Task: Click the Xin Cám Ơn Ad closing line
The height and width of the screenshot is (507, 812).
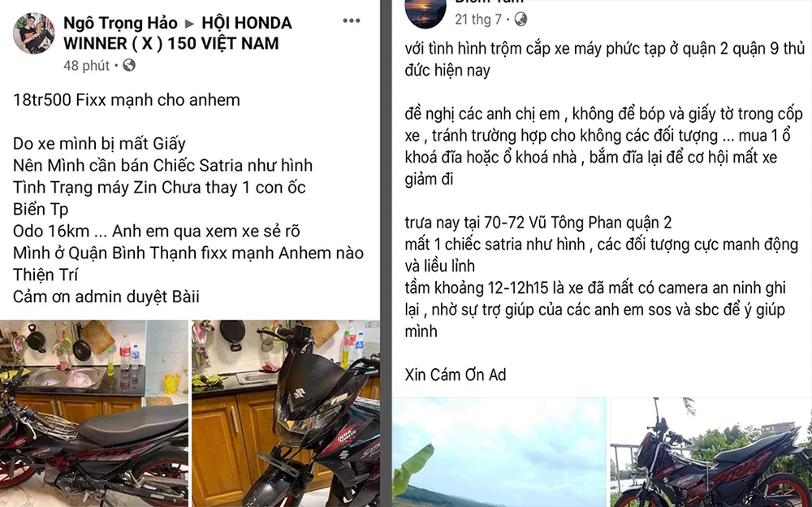Action: click(456, 375)
